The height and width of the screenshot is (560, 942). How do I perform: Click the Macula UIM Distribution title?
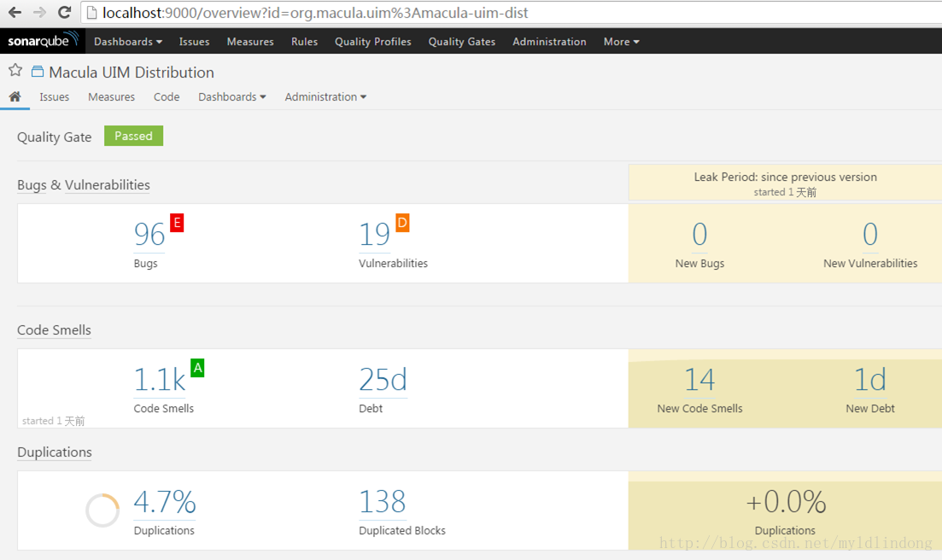click(x=132, y=72)
